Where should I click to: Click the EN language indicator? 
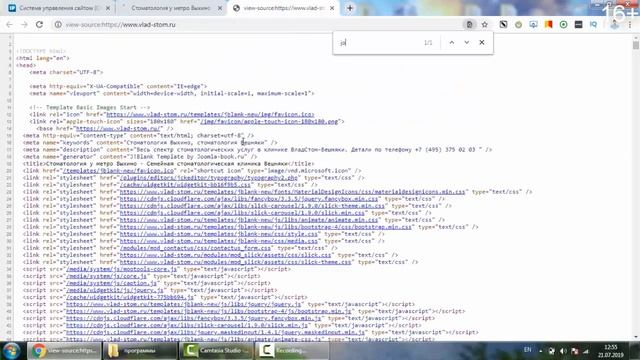point(528,350)
